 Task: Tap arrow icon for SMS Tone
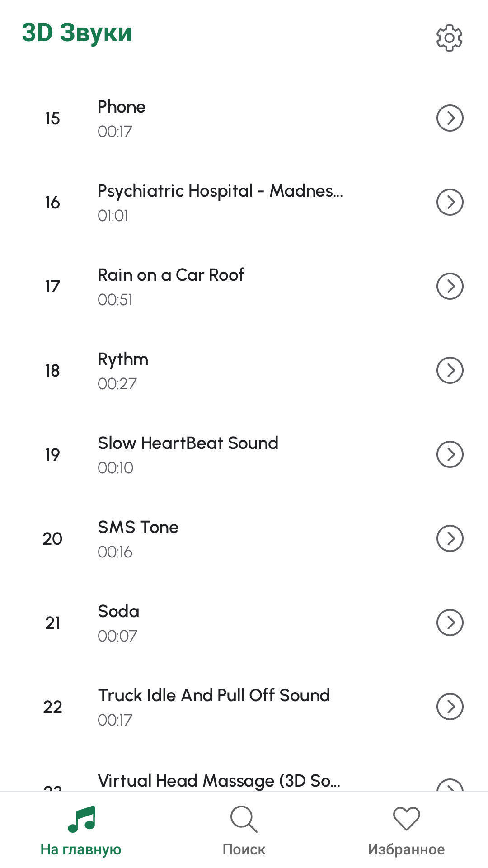click(x=450, y=538)
